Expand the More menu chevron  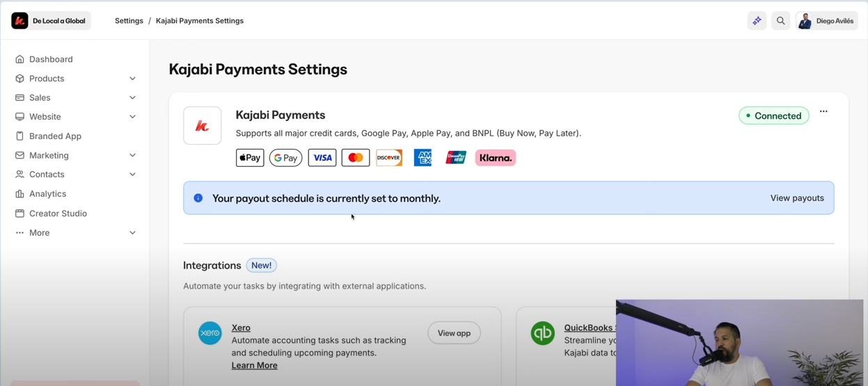click(132, 233)
